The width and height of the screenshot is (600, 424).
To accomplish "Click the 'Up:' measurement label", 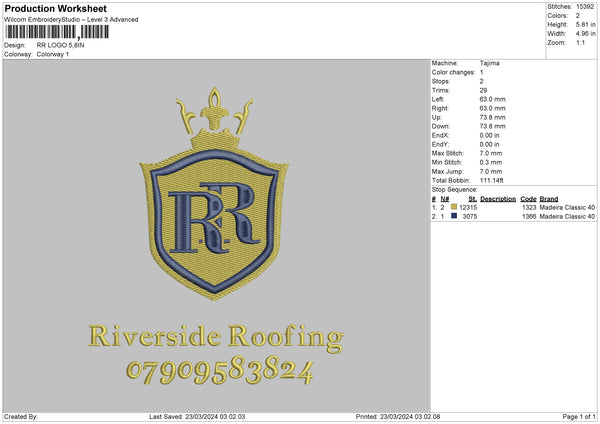I will coord(437,117).
